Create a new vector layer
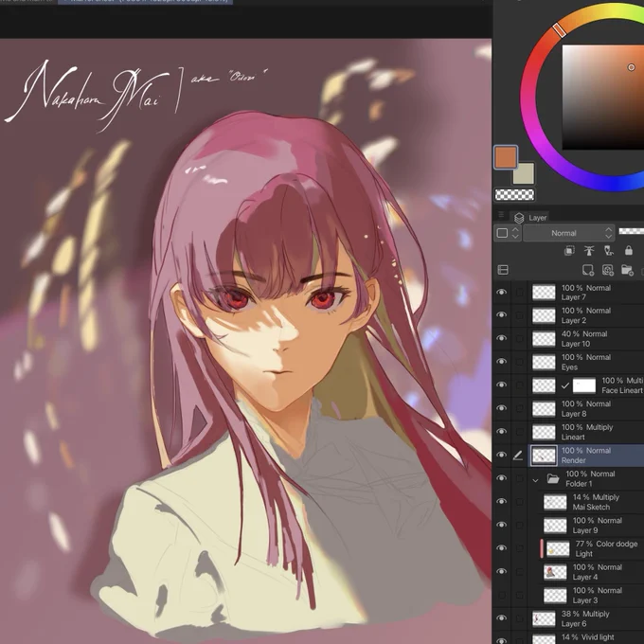Image resolution: width=644 pixels, height=644 pixels. (607, 270)
